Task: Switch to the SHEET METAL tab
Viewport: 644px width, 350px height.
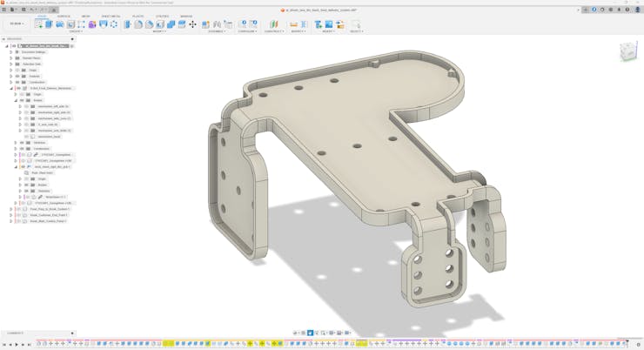Action: [x=111, y=16]
